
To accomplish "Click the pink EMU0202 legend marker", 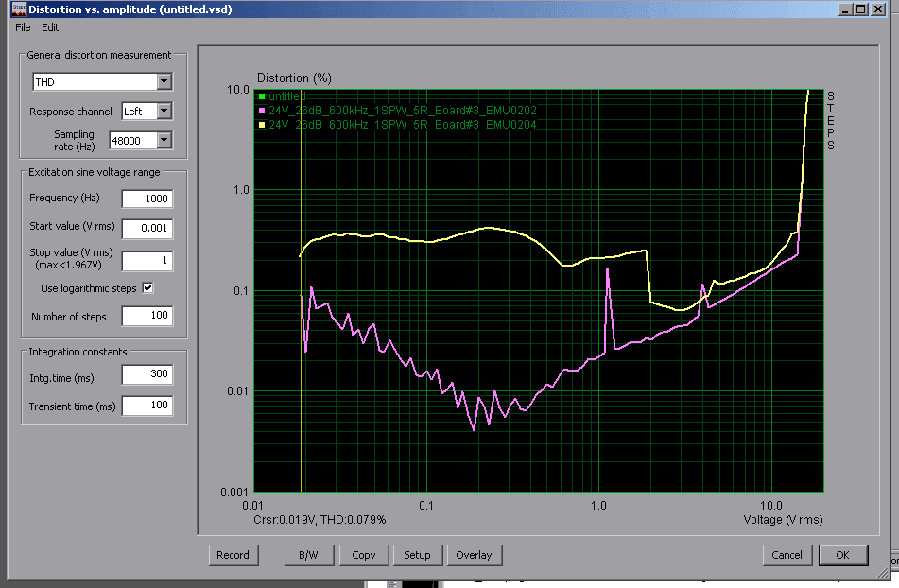I will pos(262,111).
